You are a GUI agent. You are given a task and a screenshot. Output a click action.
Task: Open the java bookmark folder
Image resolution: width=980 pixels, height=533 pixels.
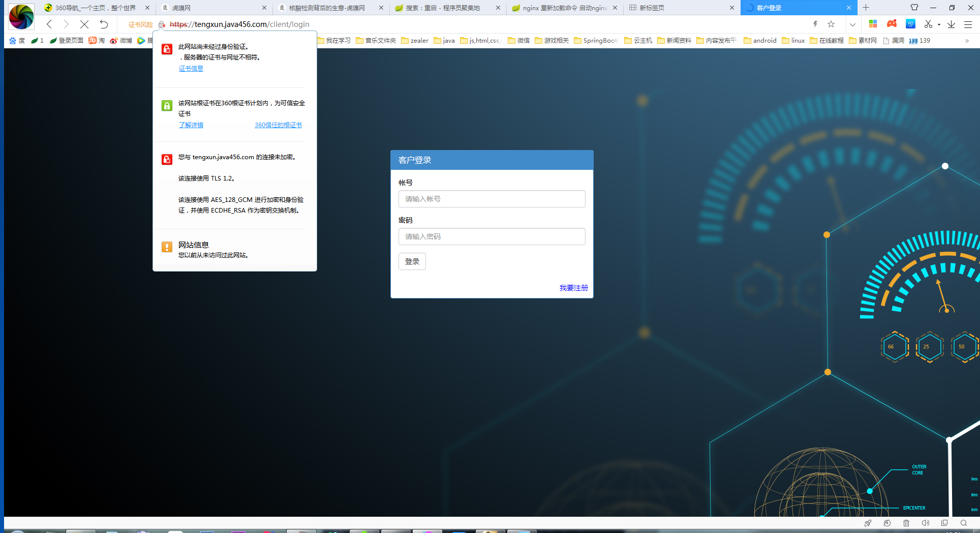click(x=444, y=41)
